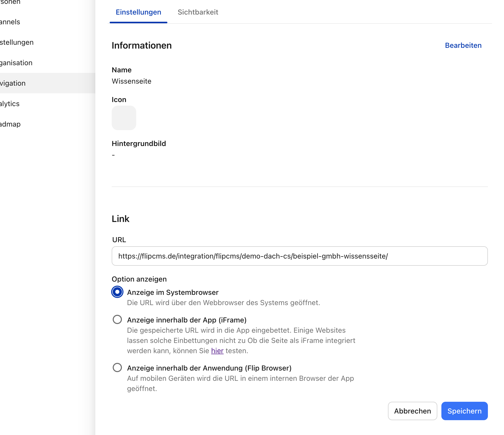Select Anzeige im Systembrowser radio option
Image resolution: width=504 pixels, height=435 pixels.
click(117, 292)
